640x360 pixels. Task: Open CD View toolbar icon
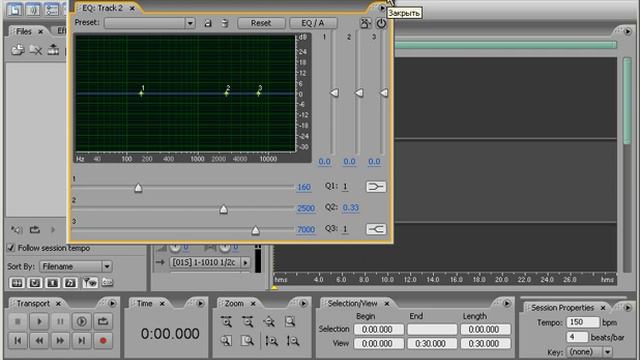click(x=52, y=9)
